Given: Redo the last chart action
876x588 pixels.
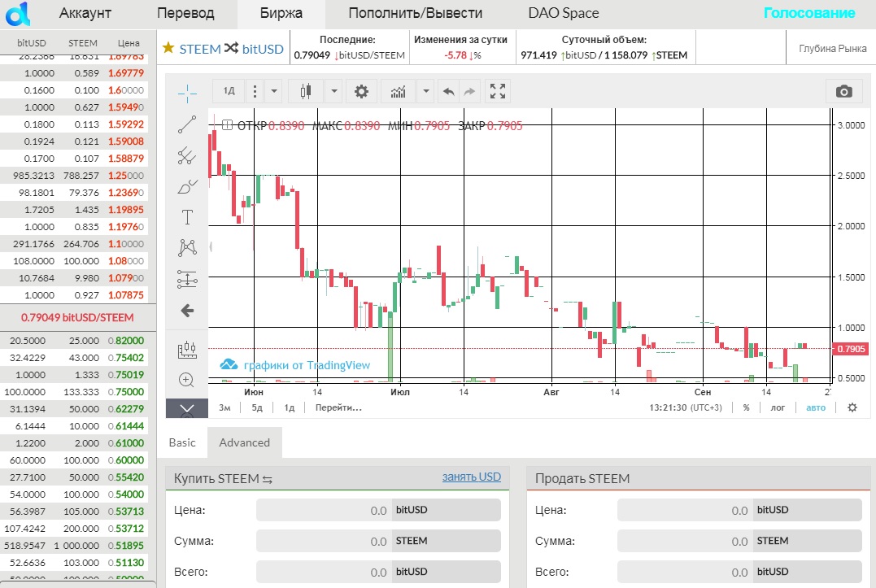Looking at the screenshot, I should coord(469,91).
